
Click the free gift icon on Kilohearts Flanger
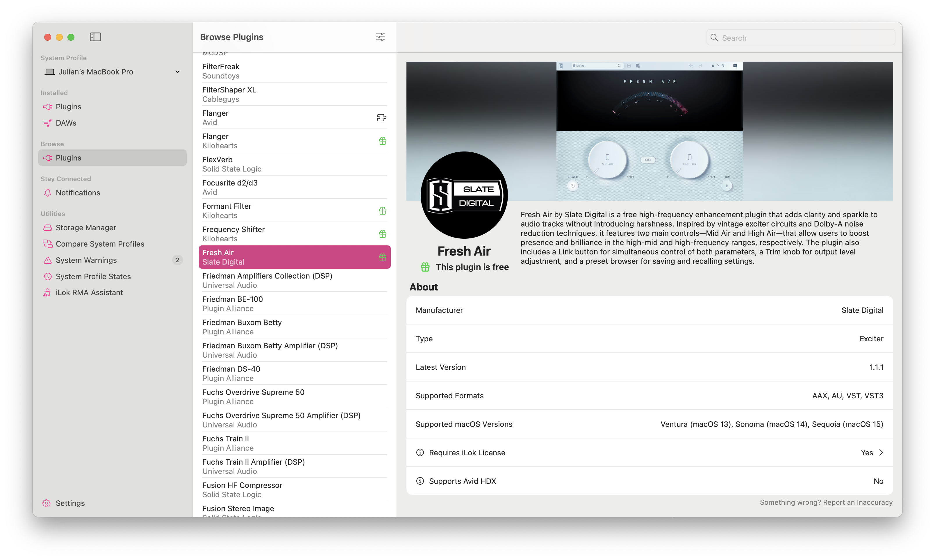(x=383, y=141)
